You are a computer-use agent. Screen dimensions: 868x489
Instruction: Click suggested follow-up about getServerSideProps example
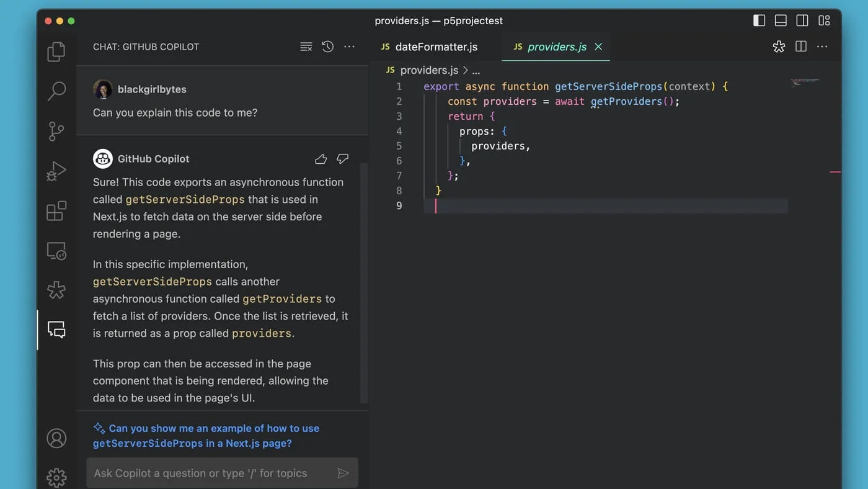click(206, 436)
